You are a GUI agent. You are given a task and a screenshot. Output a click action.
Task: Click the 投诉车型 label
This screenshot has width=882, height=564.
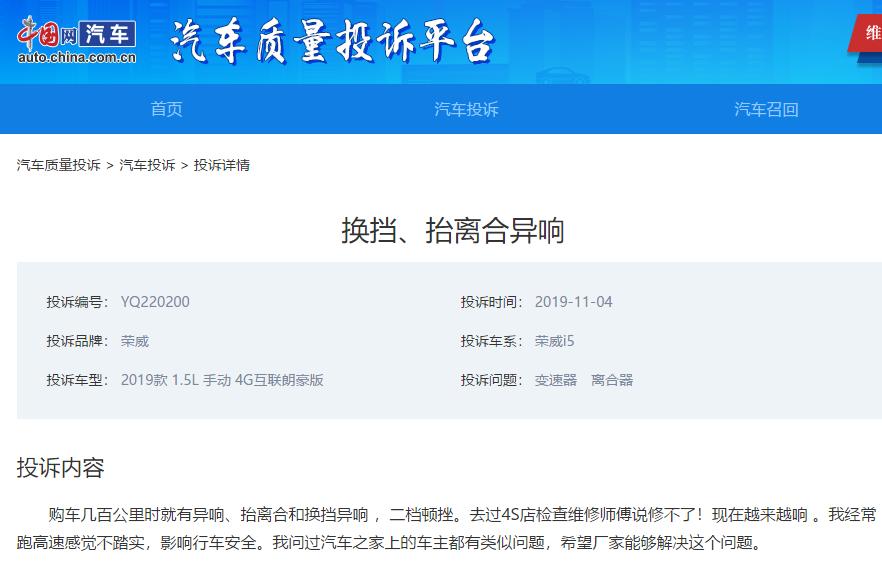coord(77,380)
